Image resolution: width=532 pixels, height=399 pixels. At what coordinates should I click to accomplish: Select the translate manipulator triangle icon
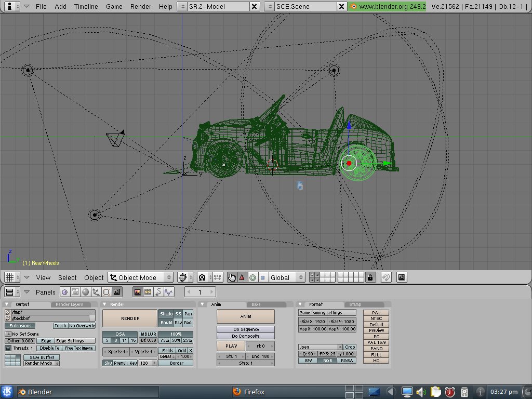[242, 277]
